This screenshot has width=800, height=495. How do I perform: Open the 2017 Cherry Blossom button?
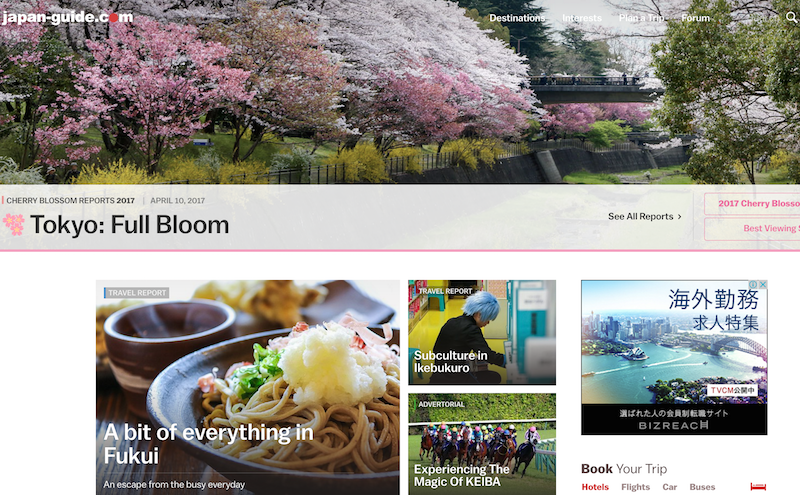752,204
